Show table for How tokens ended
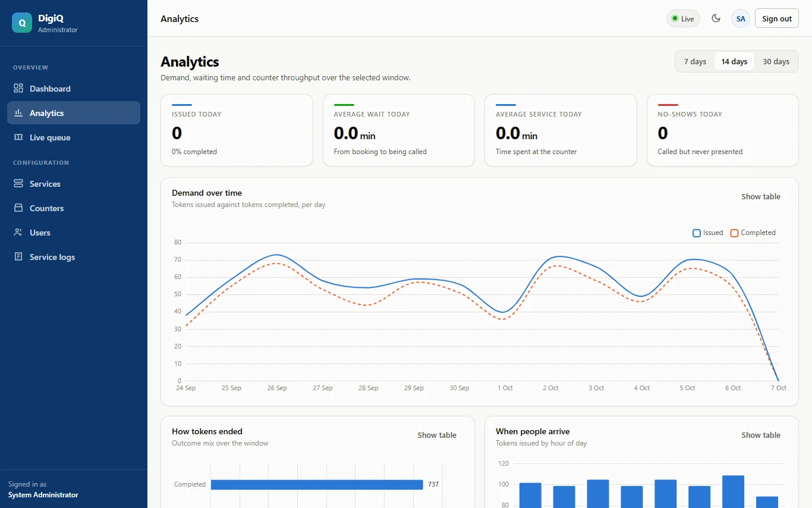The height and width of the screenshot is (508, 812). click(x=437, y=435)
